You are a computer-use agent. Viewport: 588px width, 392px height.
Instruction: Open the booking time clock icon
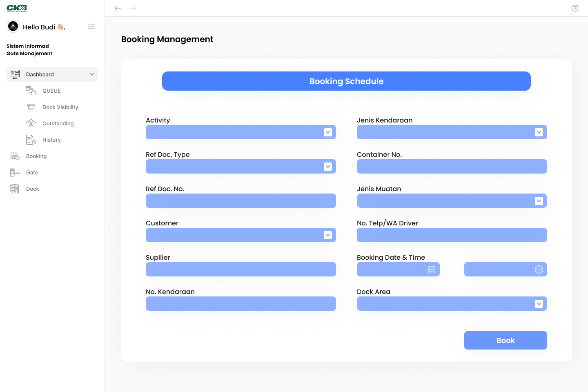tap(539, 269)
